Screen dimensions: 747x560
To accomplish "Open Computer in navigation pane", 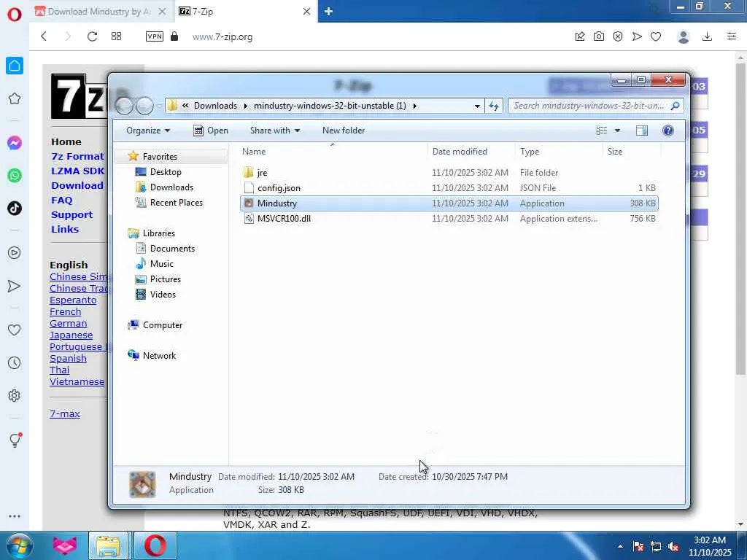I will click(162, 324).
